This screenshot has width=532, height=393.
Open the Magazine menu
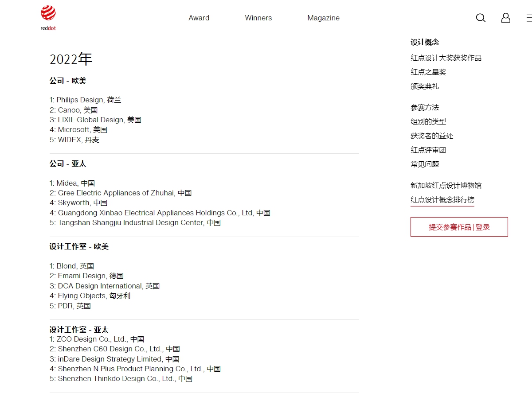pyautogui.click(x=324, y=18)
